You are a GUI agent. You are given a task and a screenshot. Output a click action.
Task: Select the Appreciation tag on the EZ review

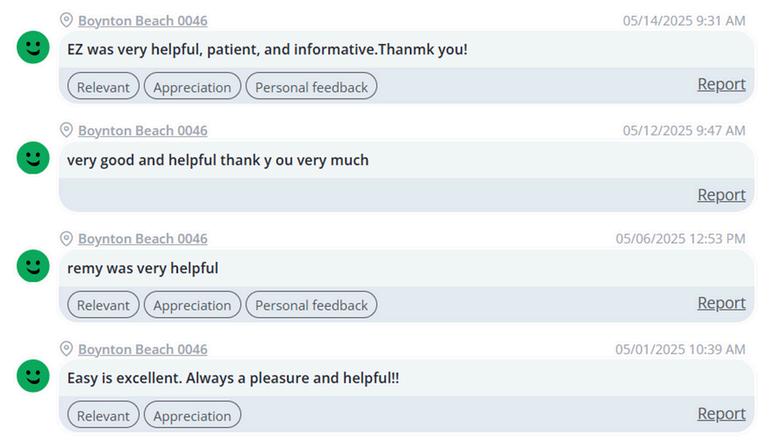(192, 87)
